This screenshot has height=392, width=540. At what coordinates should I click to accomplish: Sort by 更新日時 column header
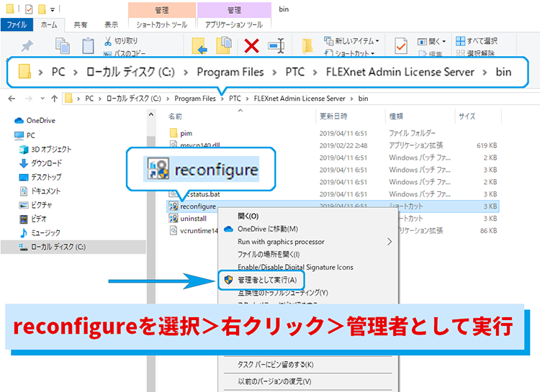pyautogui.click(x=333, y=117)
